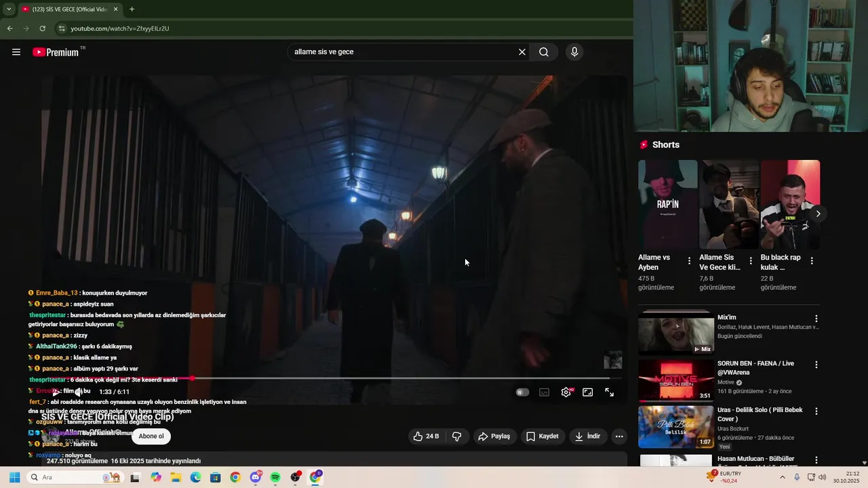Open the clock and date 21:12
Viewport: 868px width, 488px height.
point(846,477)
